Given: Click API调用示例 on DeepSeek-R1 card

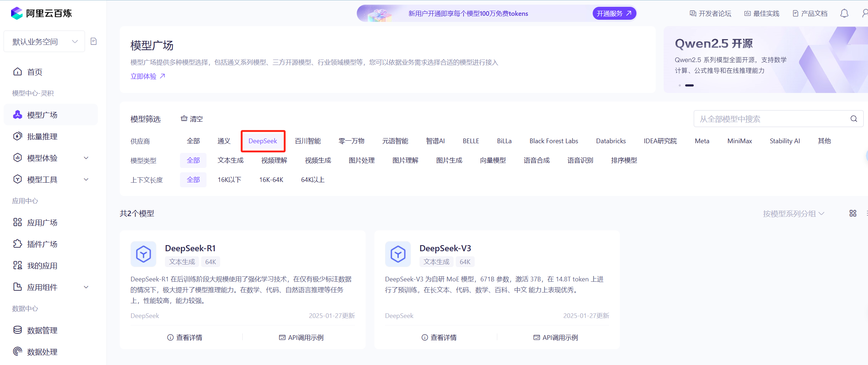Looking at the screenshot, I should pos(301,337).
